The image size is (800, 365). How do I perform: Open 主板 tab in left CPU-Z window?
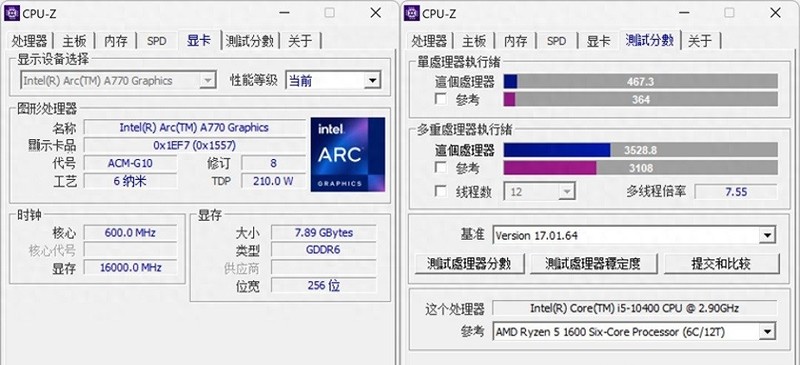pos(74,41)
